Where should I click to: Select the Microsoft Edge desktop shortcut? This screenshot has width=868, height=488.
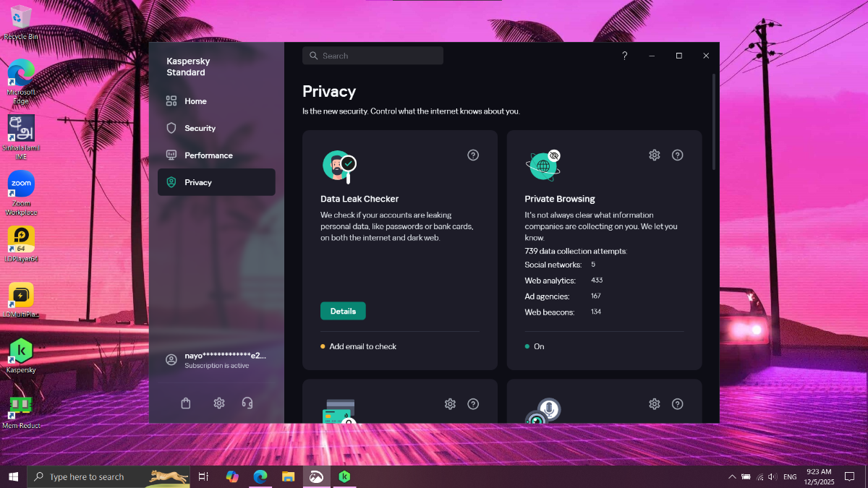point(21,82)
